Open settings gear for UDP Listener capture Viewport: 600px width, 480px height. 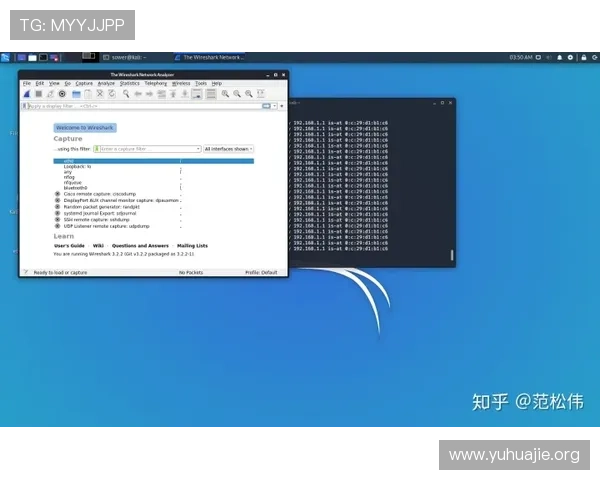[57, 226]
